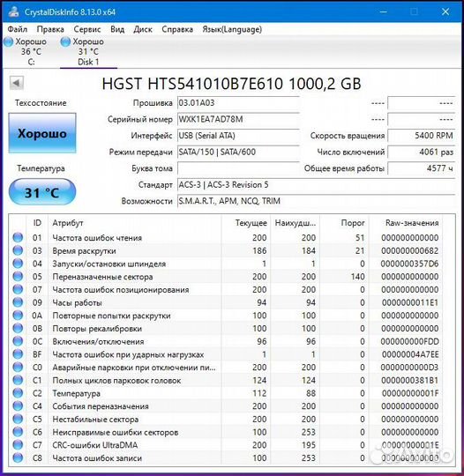Click the rotation speed value 5400 RPM

pos(421,136)
